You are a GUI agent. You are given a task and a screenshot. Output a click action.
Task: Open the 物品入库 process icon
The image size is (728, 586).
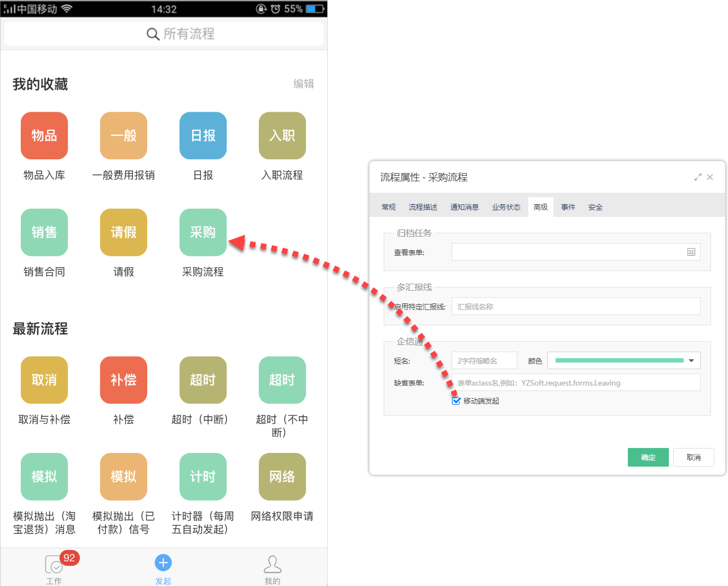(44, 136)
